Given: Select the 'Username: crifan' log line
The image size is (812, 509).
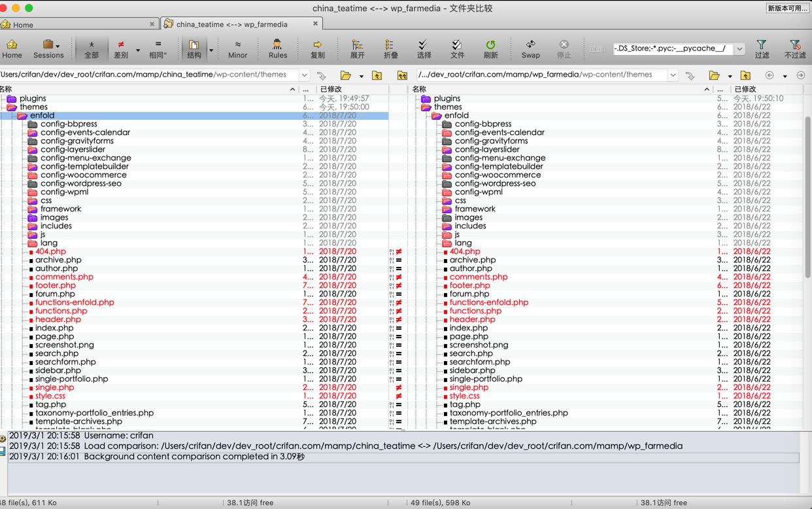Looking at the screenshot, I should tap(81, 436).
